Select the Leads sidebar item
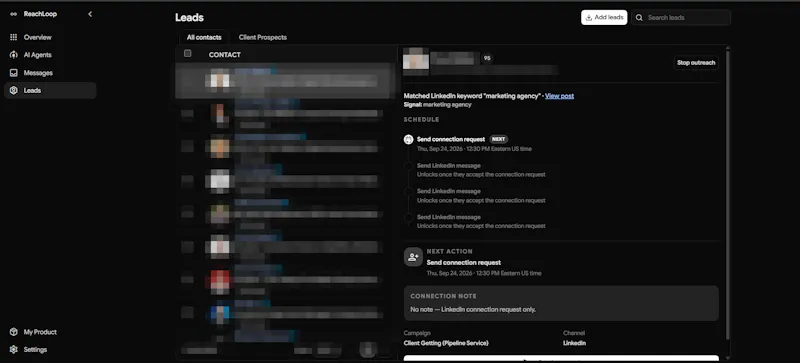The height and width of the screenshot is (363, 800). (50, 90)
